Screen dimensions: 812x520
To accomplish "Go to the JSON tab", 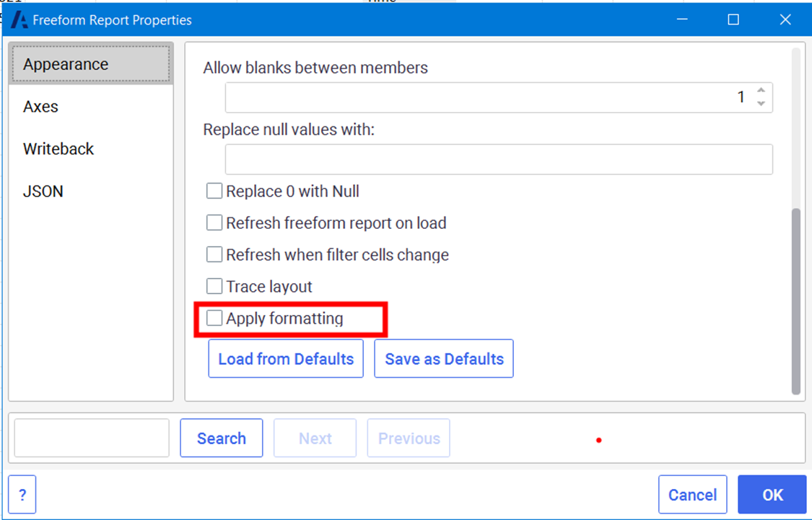I will click(43, 191).
